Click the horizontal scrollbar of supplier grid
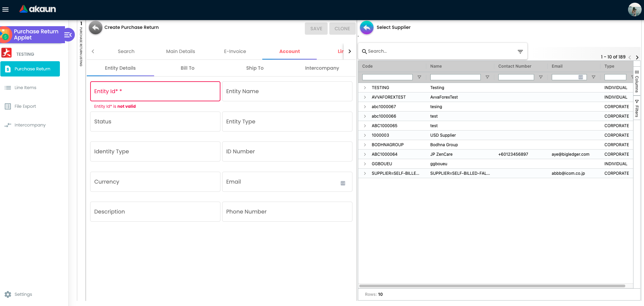Image resolution: width=644 pixels, height=306 pixels. coord(492,286)
